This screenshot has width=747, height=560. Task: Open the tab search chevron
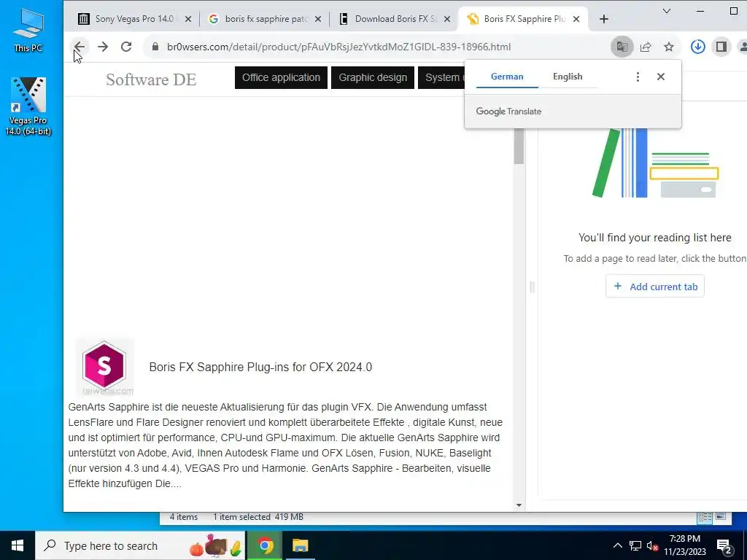[x=667, y=11]
